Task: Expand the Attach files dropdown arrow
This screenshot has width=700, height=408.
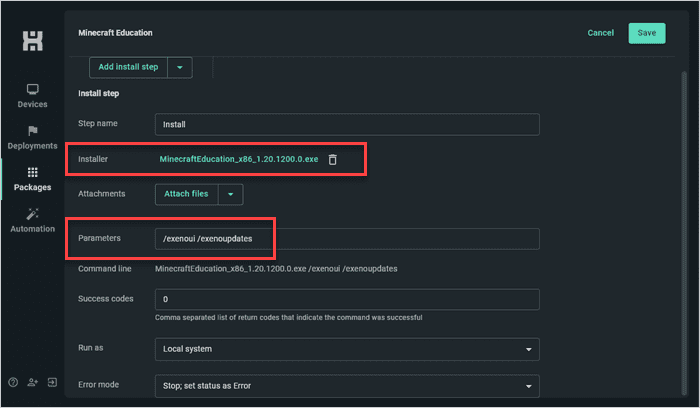Action: (231, 194)
